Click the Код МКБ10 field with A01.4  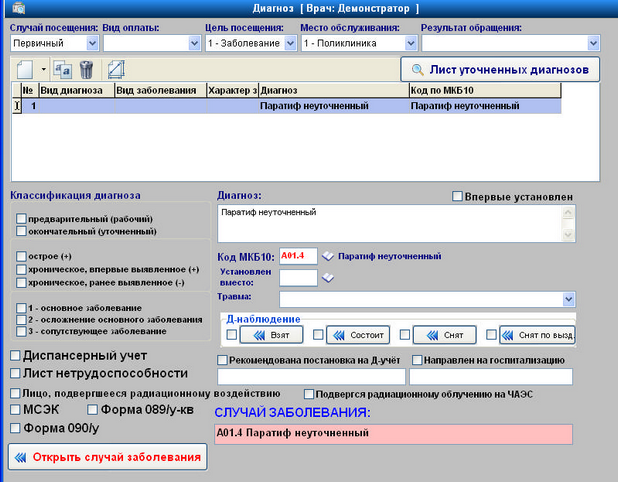pos(298,256)
